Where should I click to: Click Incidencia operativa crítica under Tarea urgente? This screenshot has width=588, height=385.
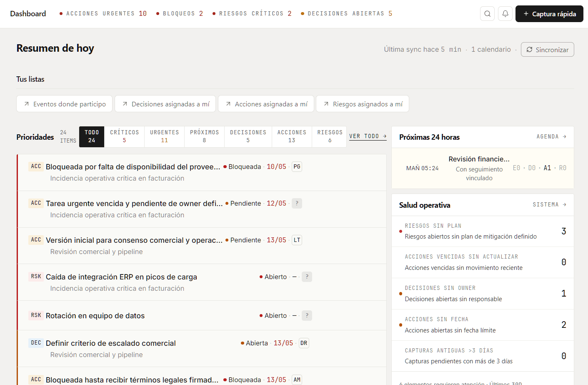point(117,215)
